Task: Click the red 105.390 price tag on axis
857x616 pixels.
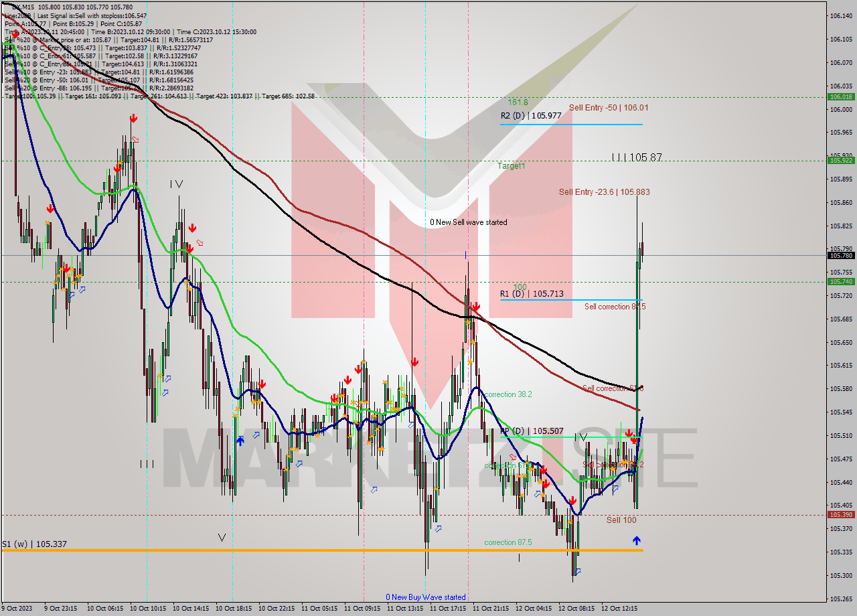Action: [841, 515]
